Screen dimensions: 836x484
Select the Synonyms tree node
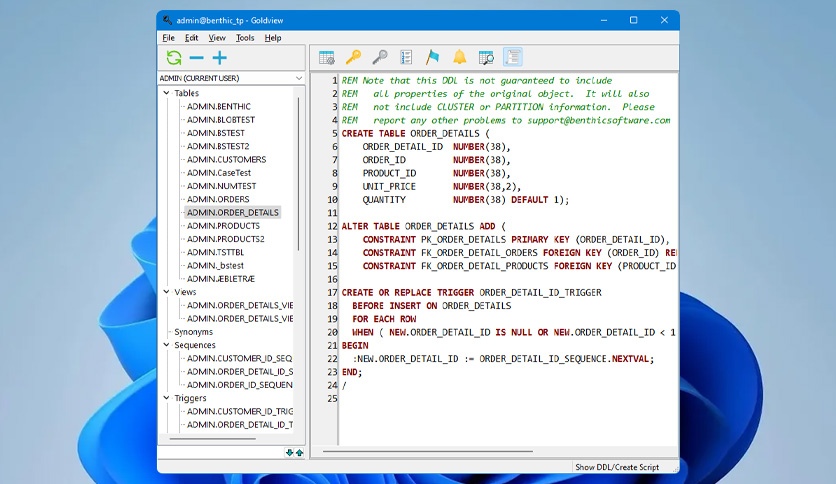click(x=194, y=332)
